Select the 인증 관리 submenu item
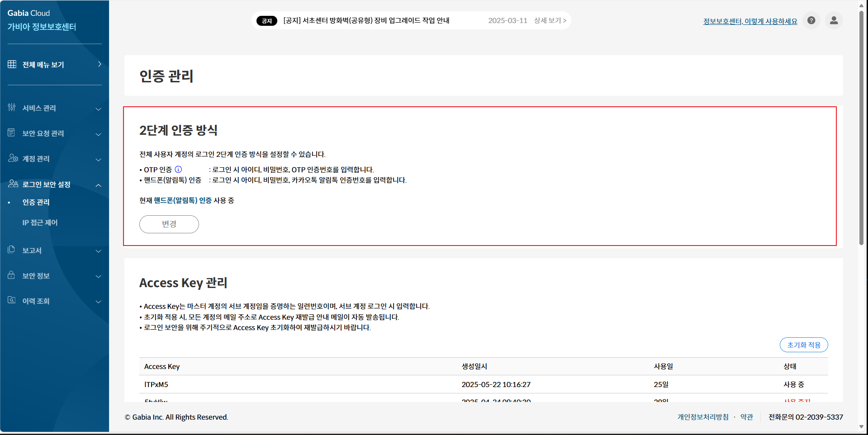Viewport: 868px width, 435px height. [x=36, y=202]
